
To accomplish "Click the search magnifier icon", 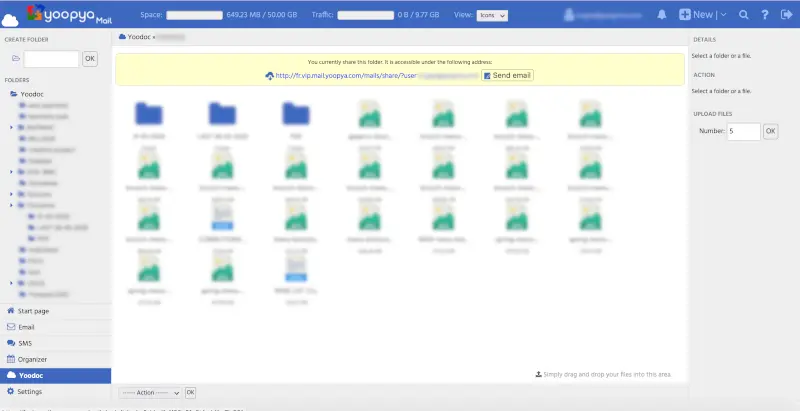I will click(743, 15).
